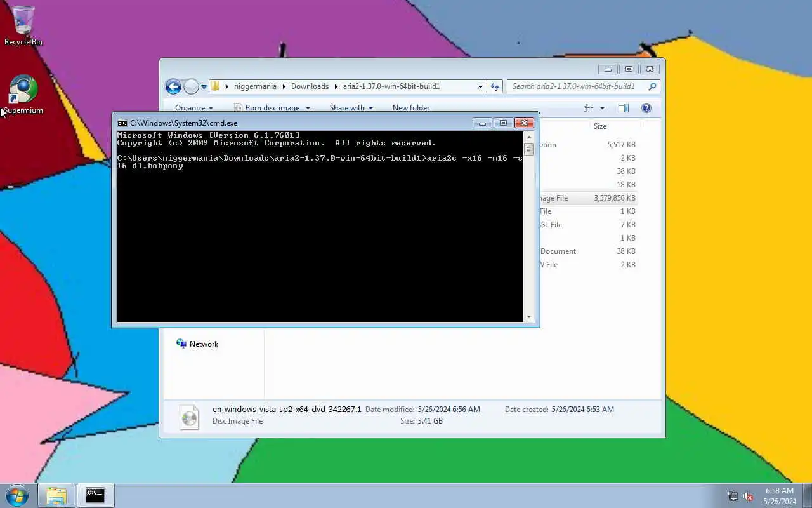
Task: Select the SL File row sized 7 KB
Action: pyautogui.click(x=588, y=225)
